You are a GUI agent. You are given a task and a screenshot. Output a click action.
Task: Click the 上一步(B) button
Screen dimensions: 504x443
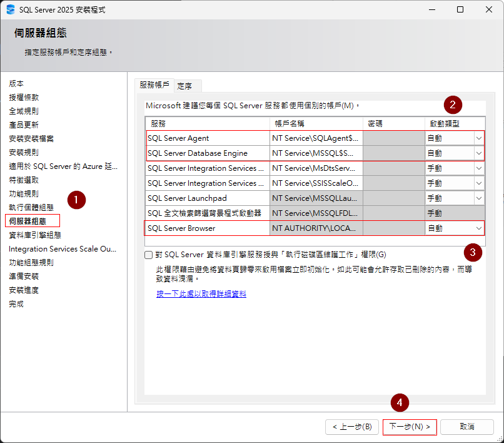[x=352, y=427]
